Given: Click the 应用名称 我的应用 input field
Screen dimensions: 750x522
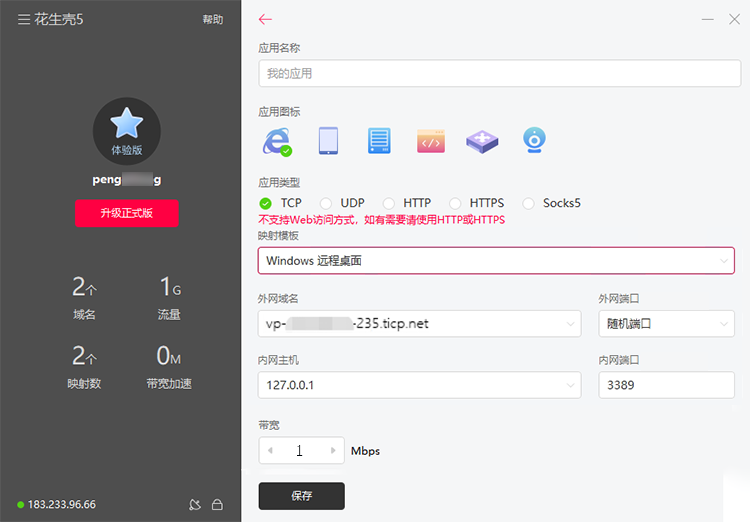Looking at the screenshot, I should tap(500, 73).
